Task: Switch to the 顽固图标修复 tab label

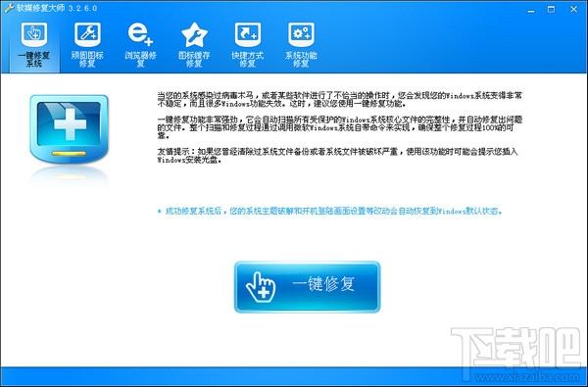Action: [x=87, y=59]
